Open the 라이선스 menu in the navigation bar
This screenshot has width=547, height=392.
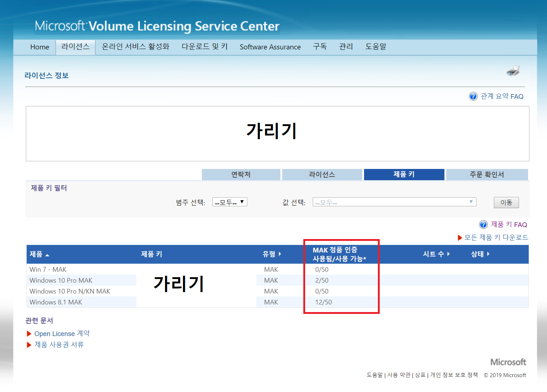[75, 47]
